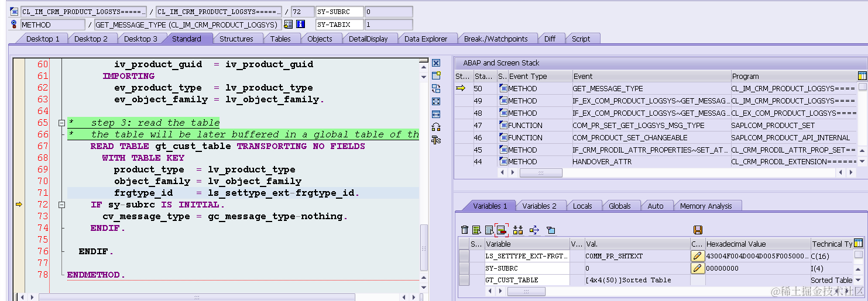The height and width of the screenshot is (301, 868).
Task: Click the blue branching arrow icon in Variables toolbar
Action: coord(534,230)
